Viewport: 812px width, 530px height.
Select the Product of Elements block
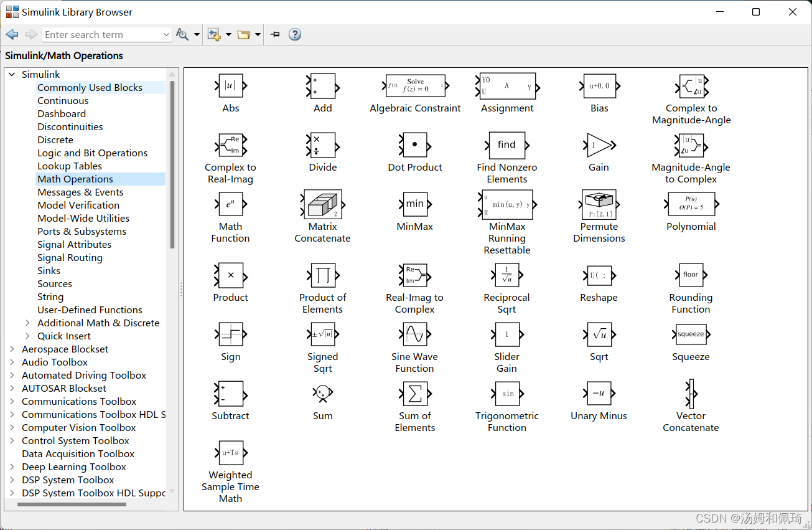coord(322,275)
